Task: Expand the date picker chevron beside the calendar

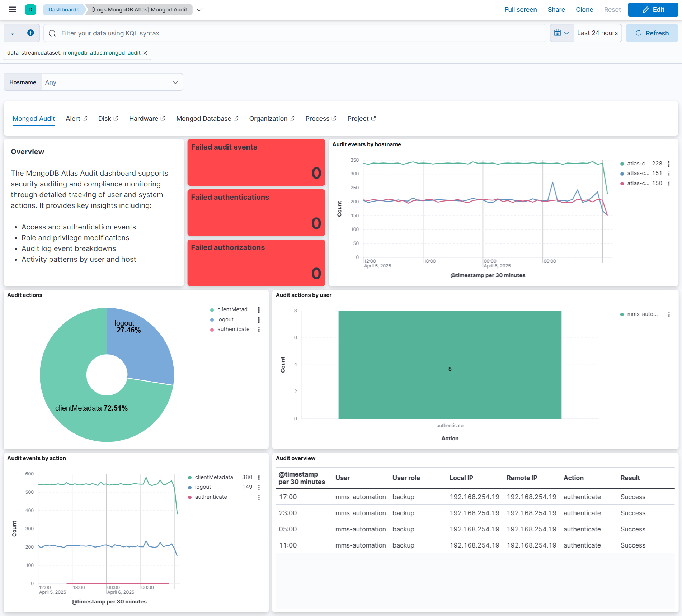Action: (567, 33)
